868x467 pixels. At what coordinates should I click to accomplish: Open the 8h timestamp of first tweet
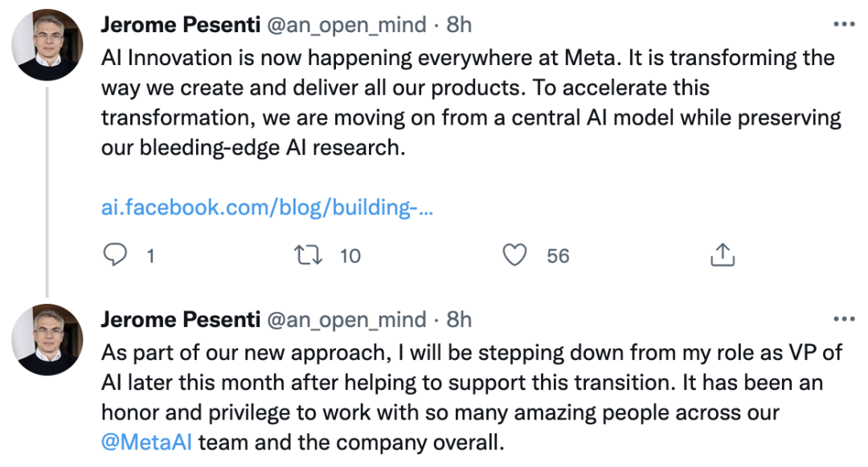(459, 25)
